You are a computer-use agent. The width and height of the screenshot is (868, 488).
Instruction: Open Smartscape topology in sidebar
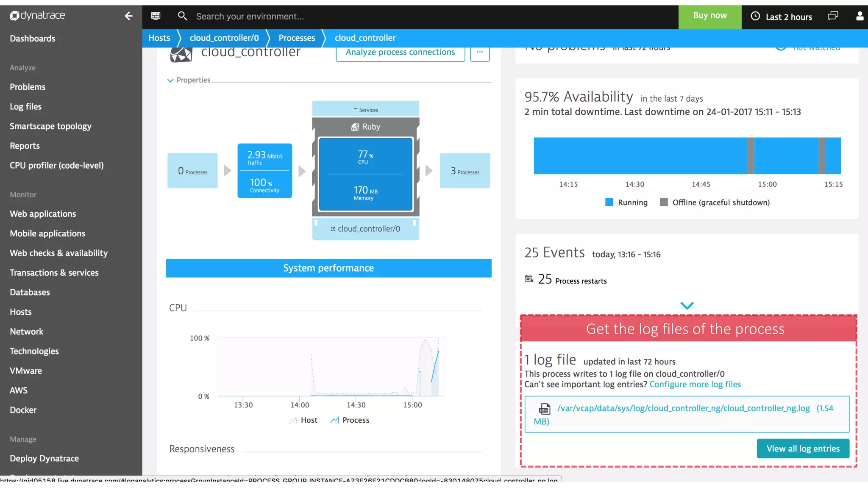point(50,126)
